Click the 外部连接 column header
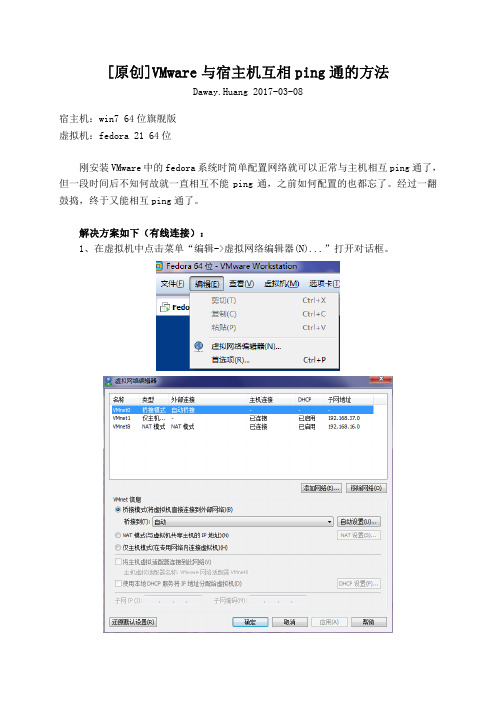The image size is (496, 702). click(183, 400)
